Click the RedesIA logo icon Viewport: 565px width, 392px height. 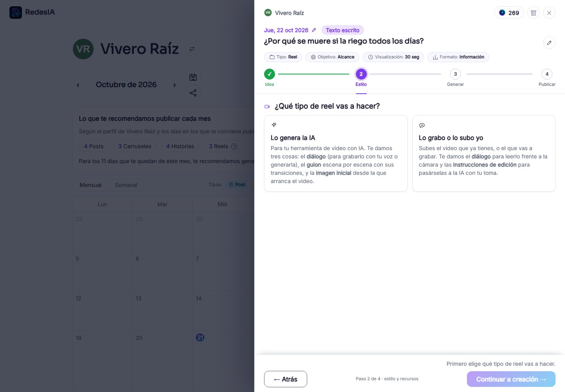(x=16, y=13)
